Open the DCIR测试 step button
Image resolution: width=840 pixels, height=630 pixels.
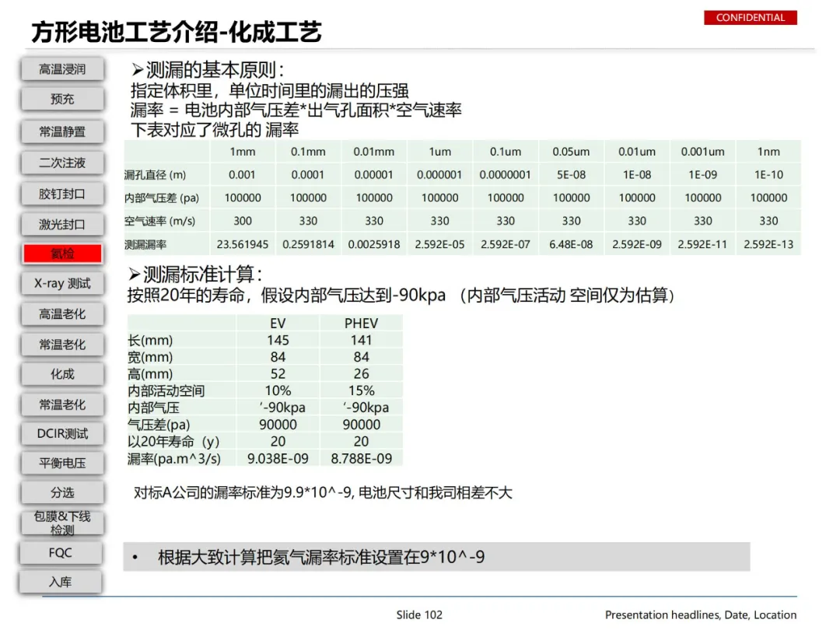pyautogui.click(x=62, y=434)
